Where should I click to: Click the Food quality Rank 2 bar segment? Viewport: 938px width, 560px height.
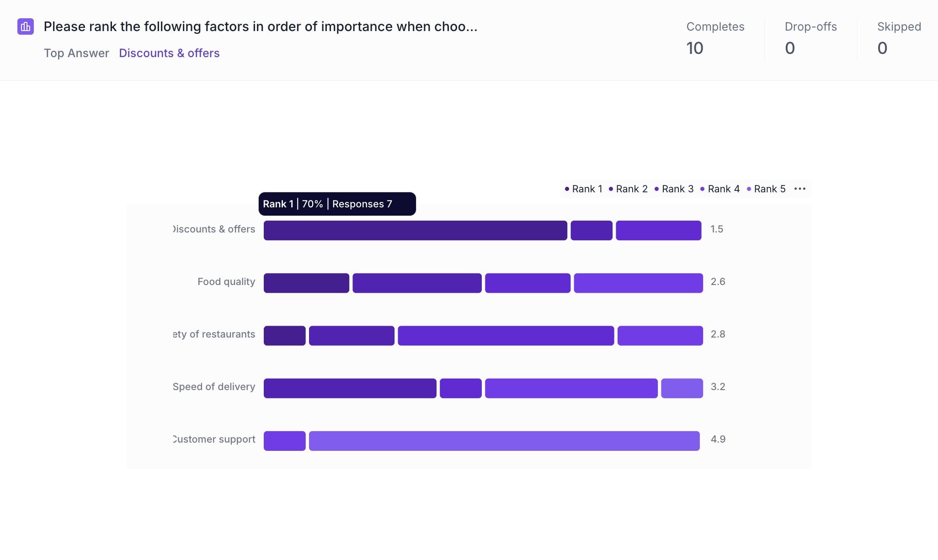(x=417, y=283)
